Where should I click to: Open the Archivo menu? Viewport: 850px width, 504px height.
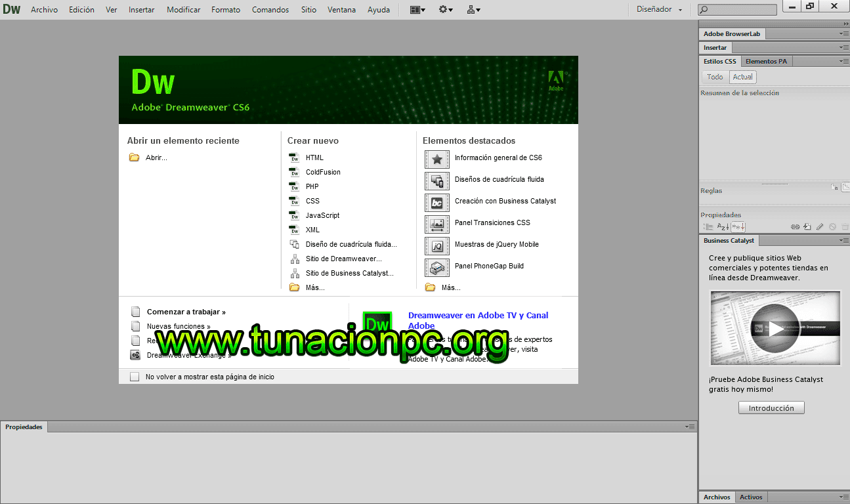coord(44,9)
